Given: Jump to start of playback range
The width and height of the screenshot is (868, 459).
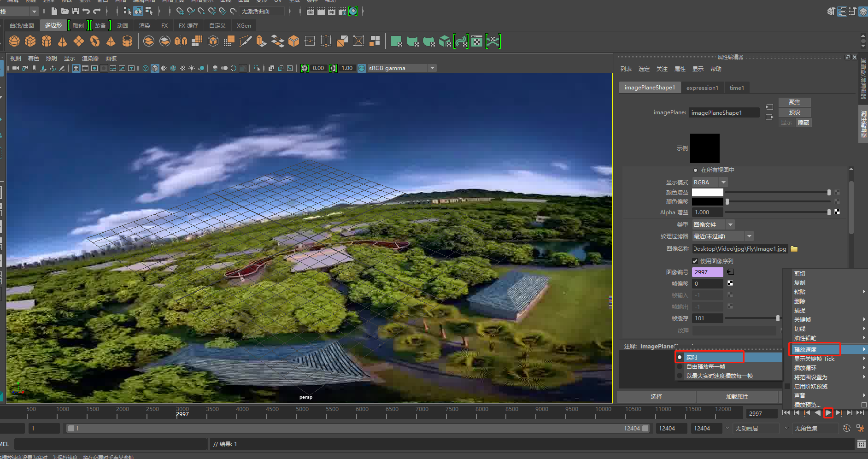Looking at the screenshot, I should tap(786, 413).
